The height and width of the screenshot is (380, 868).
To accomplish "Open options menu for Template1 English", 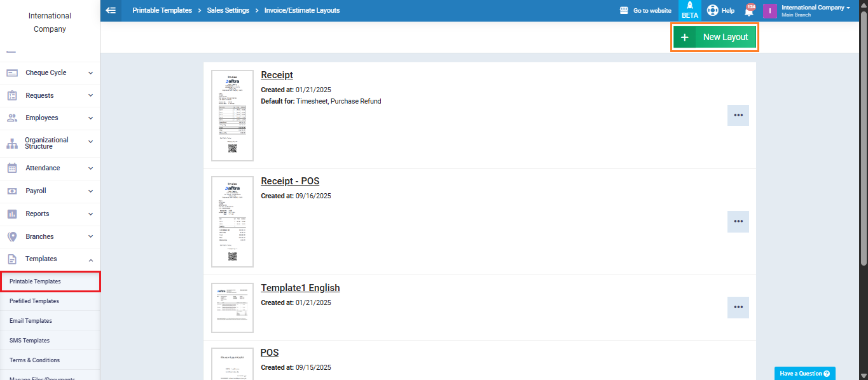I will click(x=738, y=308).
